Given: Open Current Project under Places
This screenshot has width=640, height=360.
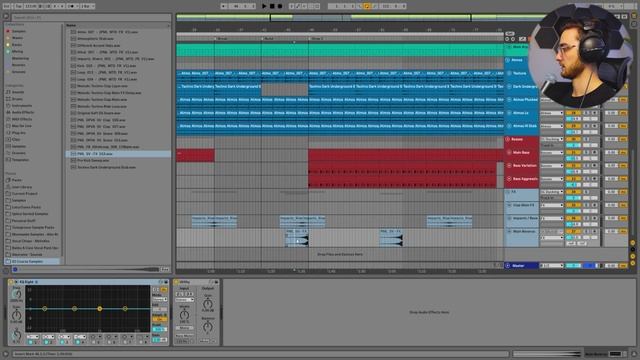Looking at the screenshot, I should pos(24,193).
